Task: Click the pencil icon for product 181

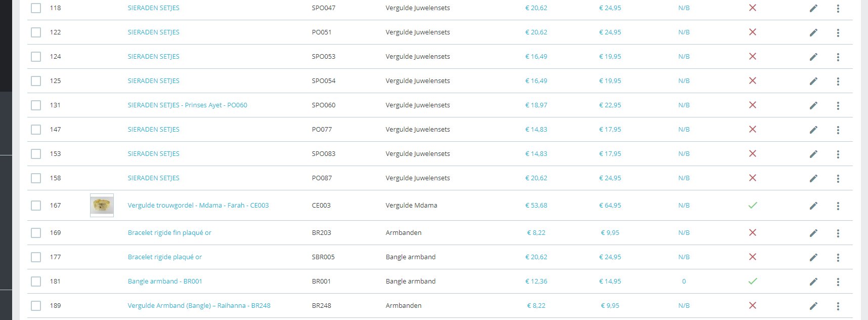Action: coord(813,282)
